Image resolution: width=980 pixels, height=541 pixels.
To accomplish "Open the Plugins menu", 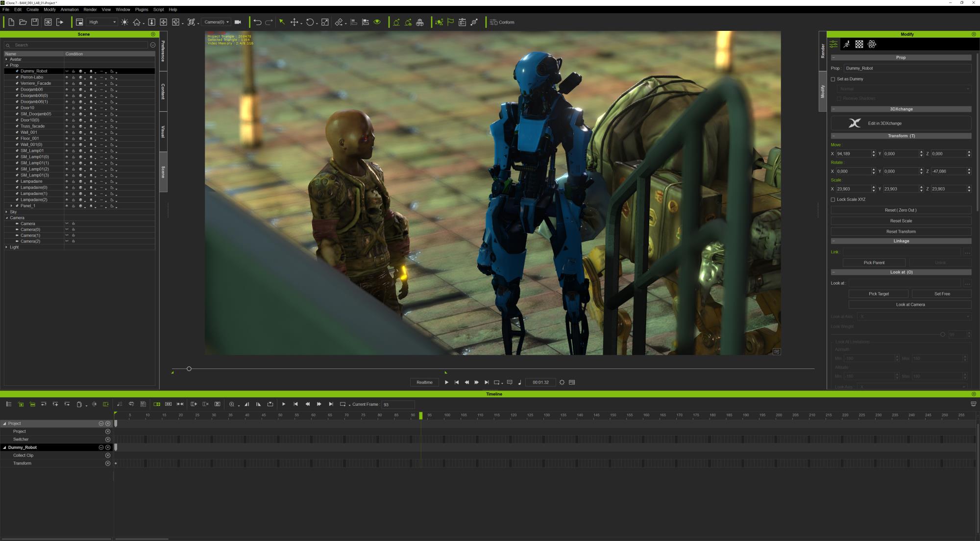I will [142, 9].
